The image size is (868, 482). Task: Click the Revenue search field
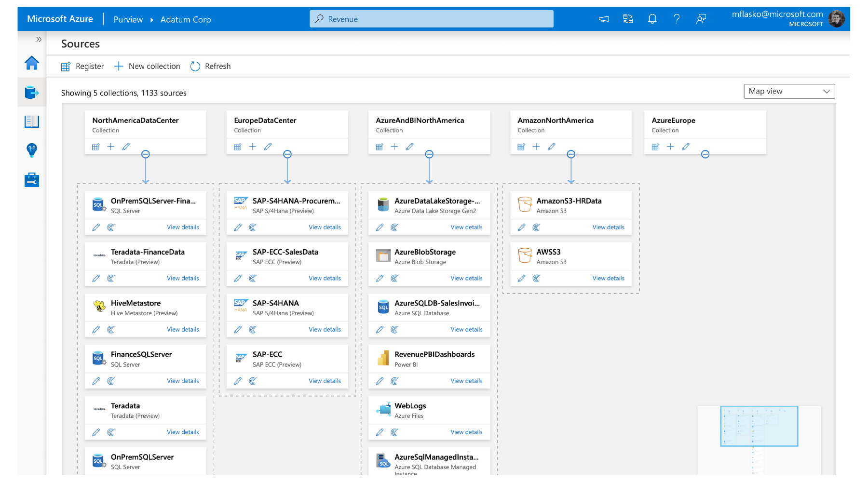click(432, 19)
